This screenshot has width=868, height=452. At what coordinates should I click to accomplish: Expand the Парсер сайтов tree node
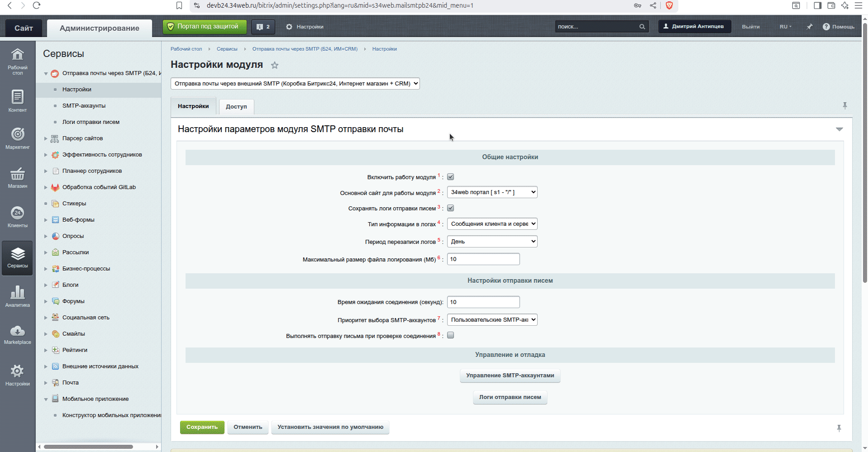click(46, 138)
